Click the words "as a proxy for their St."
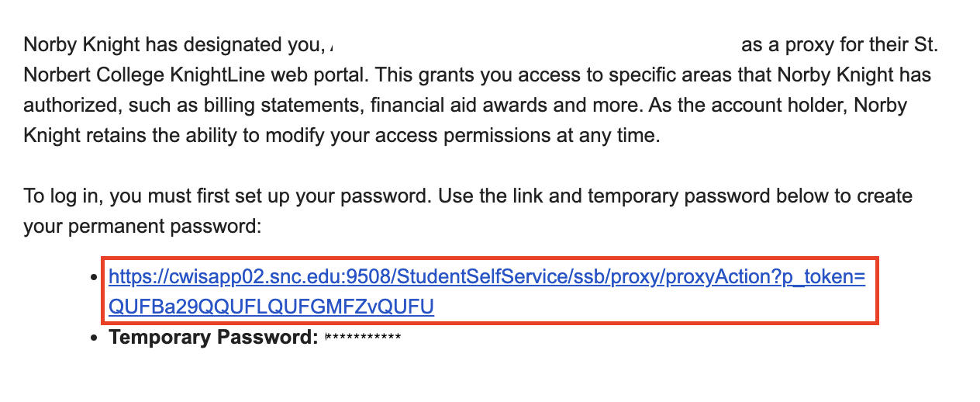This screenshot has height=402, width=980. click(840, 45)
